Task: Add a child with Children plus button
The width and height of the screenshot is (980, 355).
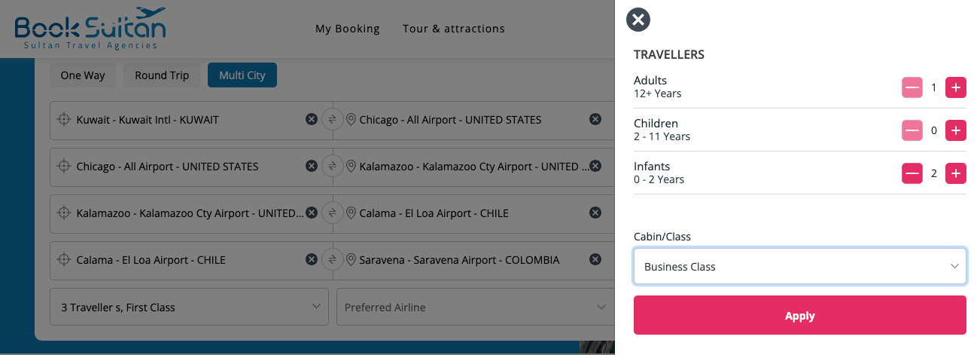Action: [955, 130]
